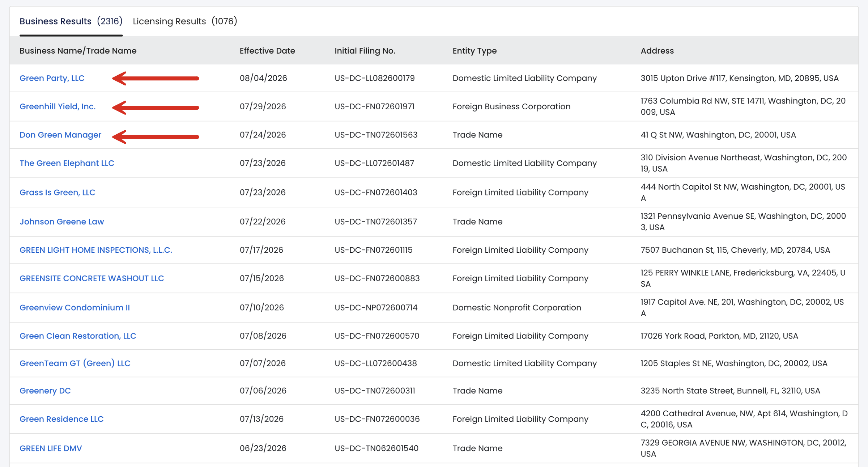Select filing number US-DC-TN072600311
This screenshot has height=467, width=868.
(x=375, y=391)
